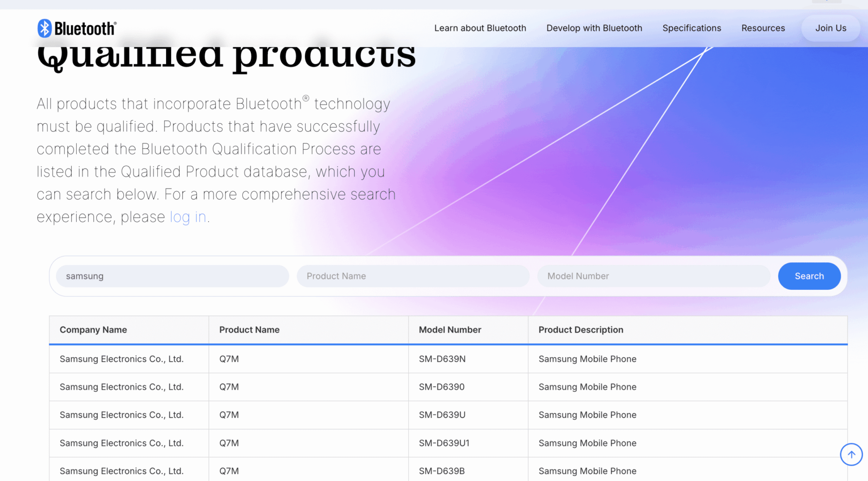This screenshot has width=868, height=481.
Task: Click the Model Number search field
Action: (x=654, y=276)
